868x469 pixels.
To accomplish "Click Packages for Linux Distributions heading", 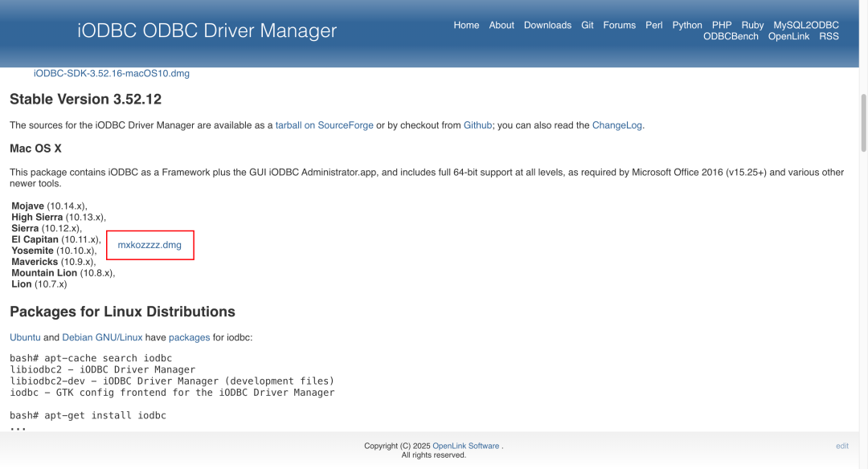I will pos(122,312).
